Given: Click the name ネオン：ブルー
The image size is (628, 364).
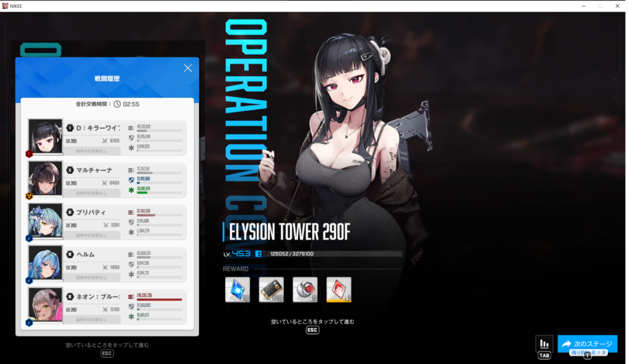Looking at the screenshot, I should [98, 297].
